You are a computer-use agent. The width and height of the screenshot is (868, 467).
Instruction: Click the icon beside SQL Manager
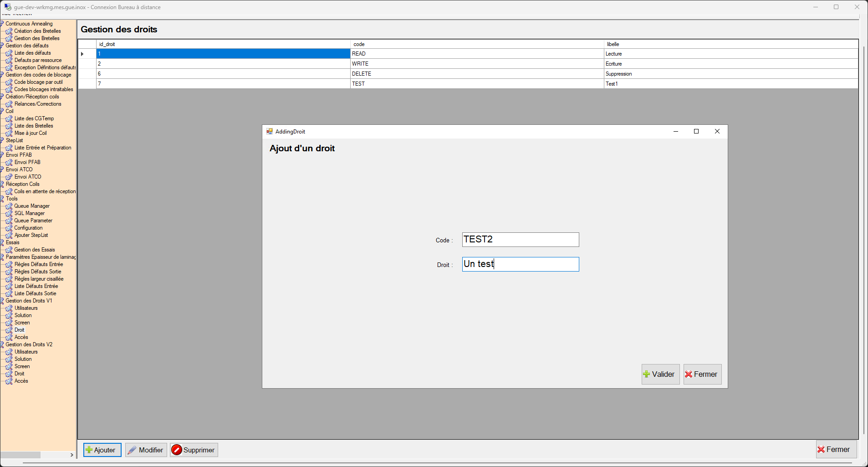tap(9, 213)
